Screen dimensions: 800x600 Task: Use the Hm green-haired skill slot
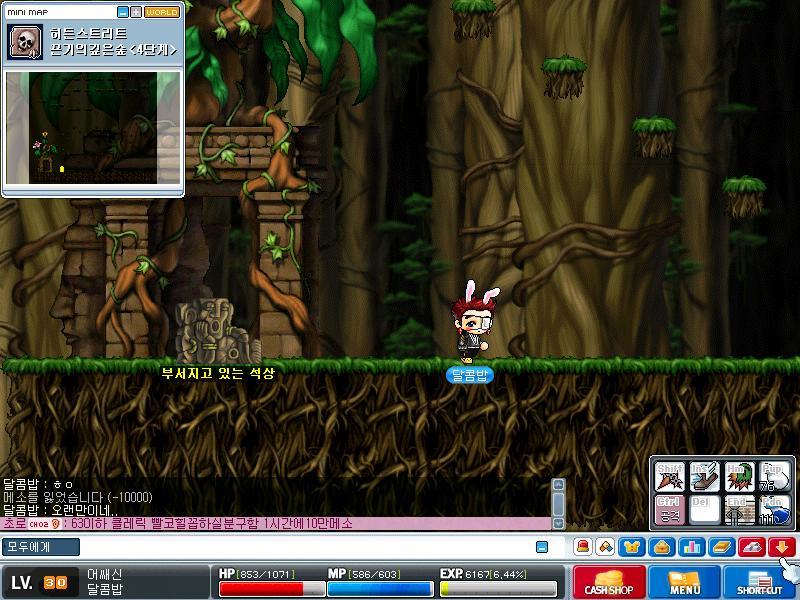739,477
